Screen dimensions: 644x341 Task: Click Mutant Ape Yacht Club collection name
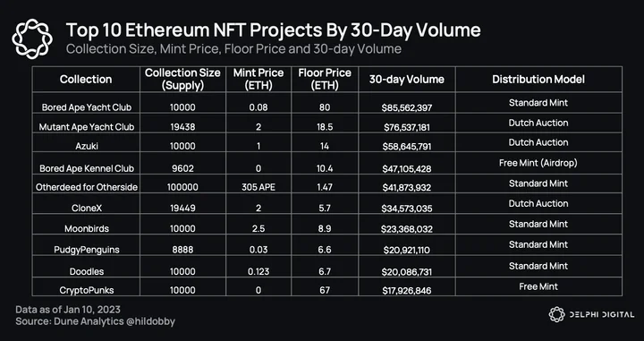click(87, 127)
